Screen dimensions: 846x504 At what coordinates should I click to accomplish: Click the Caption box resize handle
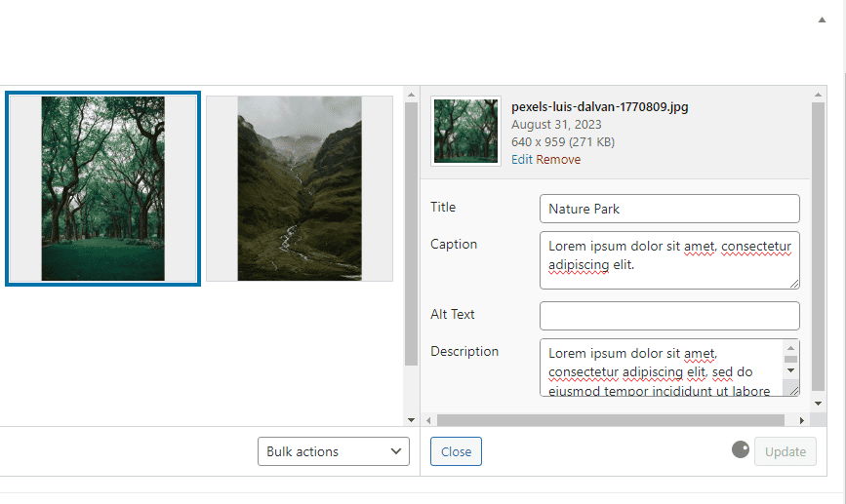point(794,284)
